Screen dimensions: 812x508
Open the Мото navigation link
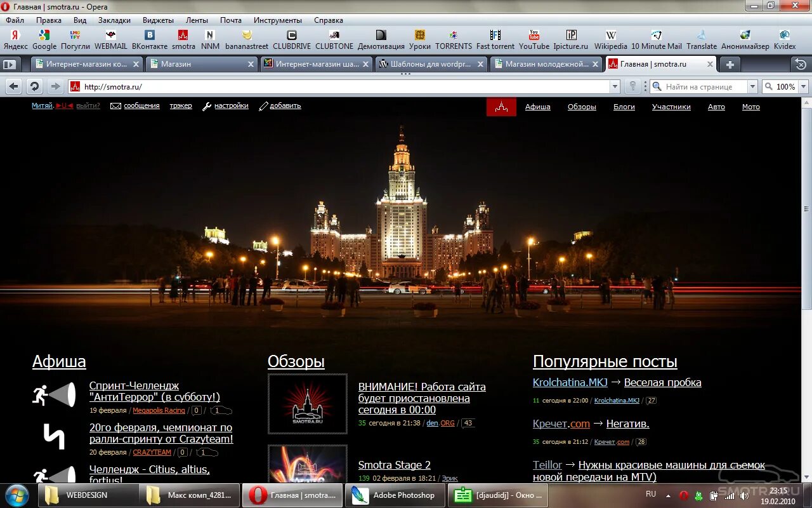(x=751, y=107)
